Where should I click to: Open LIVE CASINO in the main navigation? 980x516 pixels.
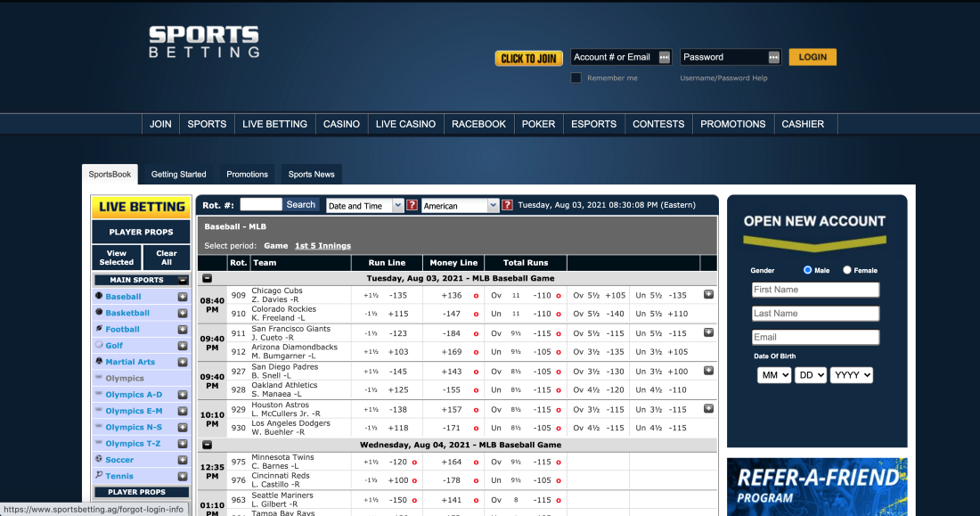(x=405, y=124)
